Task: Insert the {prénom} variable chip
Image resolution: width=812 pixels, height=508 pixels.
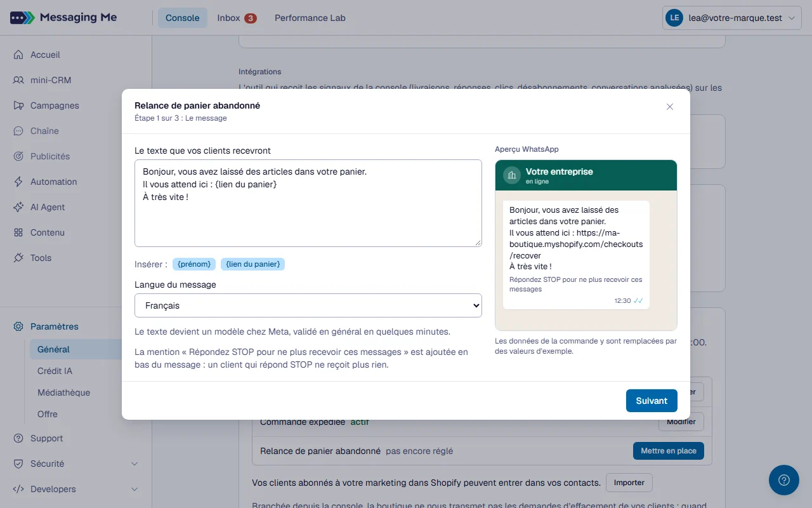Action: point(194,264)
